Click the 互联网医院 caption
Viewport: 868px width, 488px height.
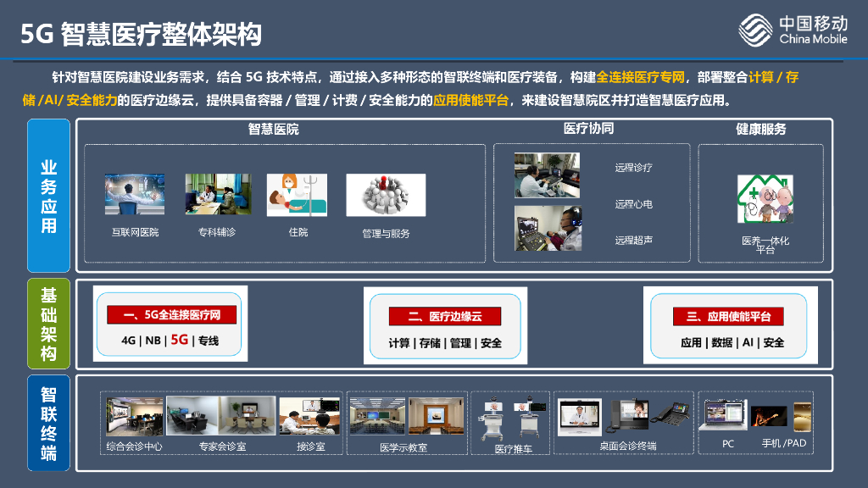point(135,232)
